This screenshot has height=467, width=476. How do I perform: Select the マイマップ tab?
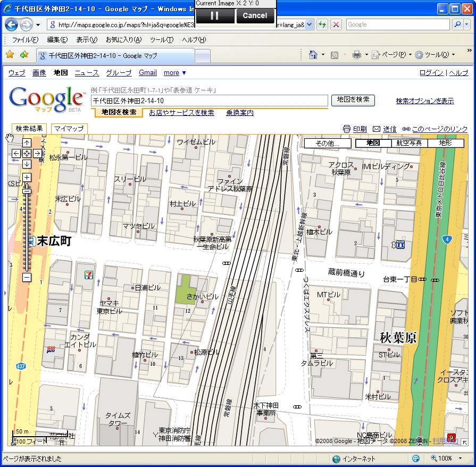pyautogui.click(x=69, y=129)
